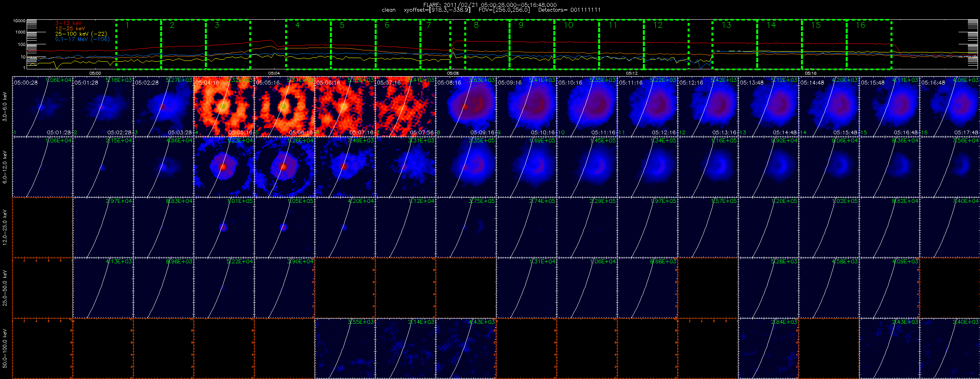Open the 6–12 keV image labeled 7.56E+04

click(950, 167)
